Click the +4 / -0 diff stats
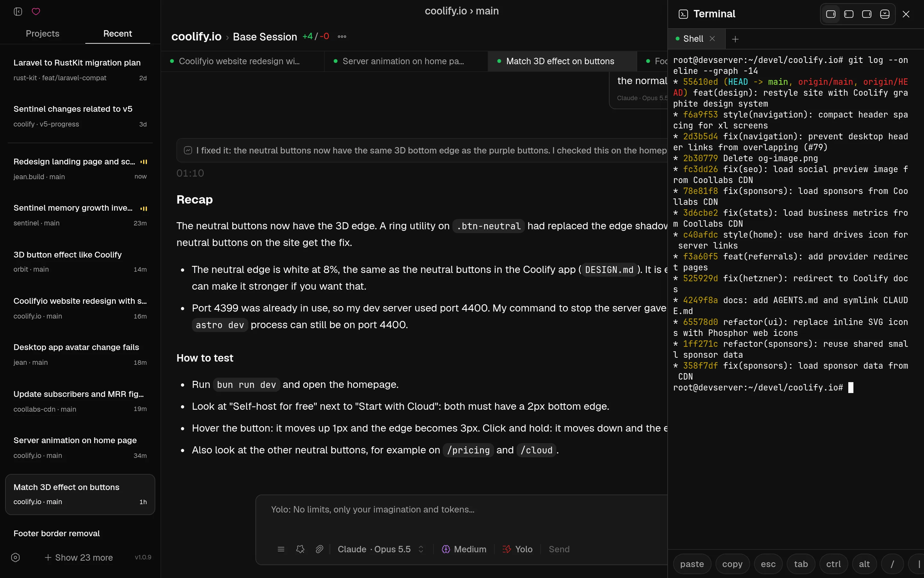Image resolution: width=924 pixels, height=578 pixels. (x=316, y=36)
